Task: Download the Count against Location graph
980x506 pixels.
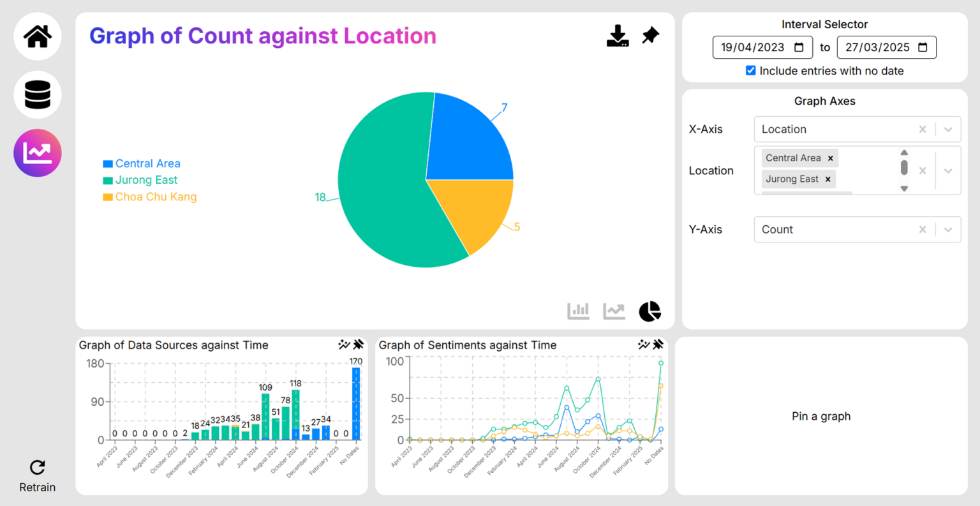Action: pos(617,36)
